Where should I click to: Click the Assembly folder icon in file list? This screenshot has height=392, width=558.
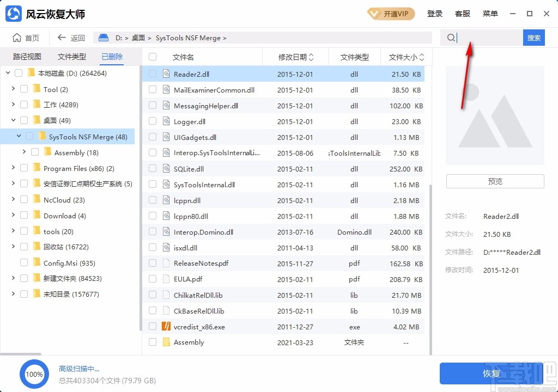(x=166, y=342)
